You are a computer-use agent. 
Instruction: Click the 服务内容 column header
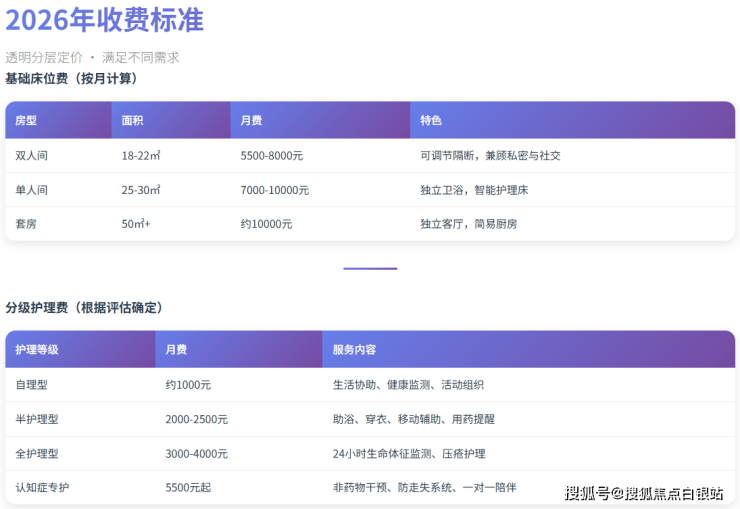pos(354,350)
